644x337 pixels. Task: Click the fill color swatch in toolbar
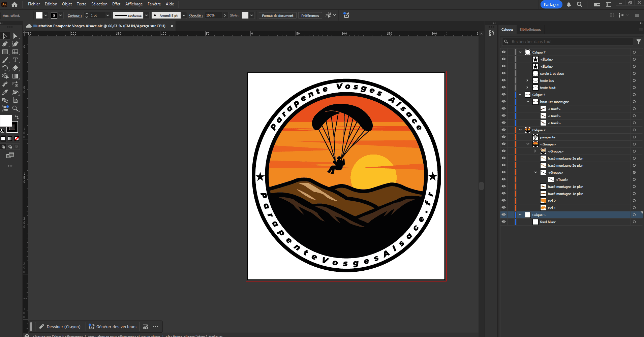(x=6, y=121)
